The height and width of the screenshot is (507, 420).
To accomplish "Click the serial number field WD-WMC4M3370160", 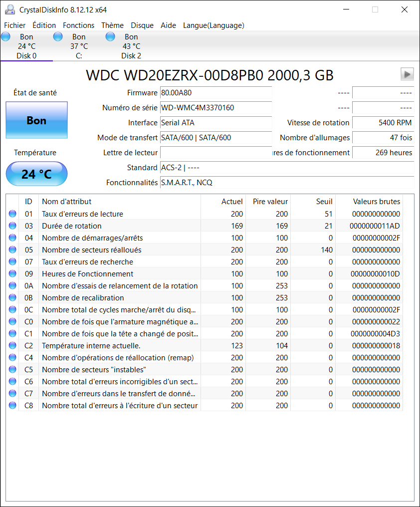I will click(216, 108).
